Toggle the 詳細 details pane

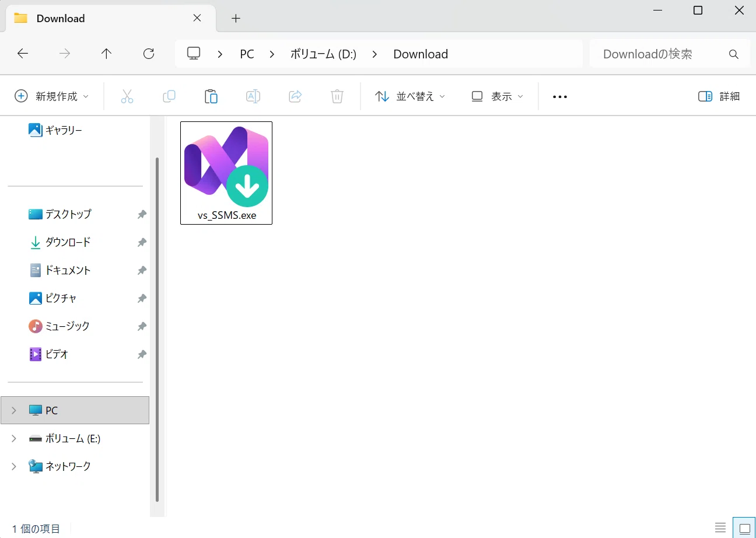[719, 96]
